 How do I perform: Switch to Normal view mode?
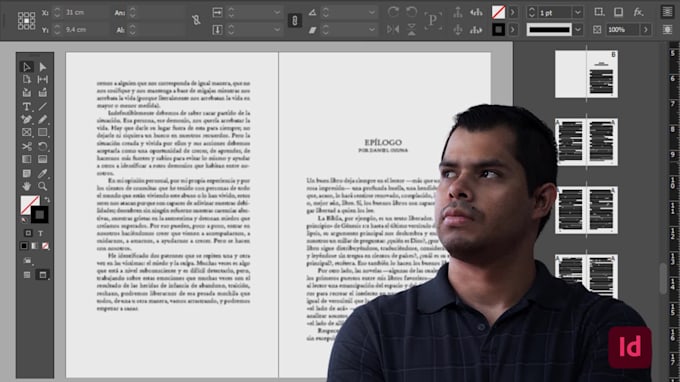pos(27,275)
